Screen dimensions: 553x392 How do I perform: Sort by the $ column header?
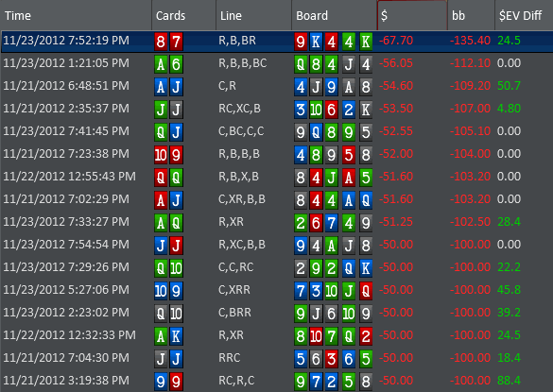(x=412, y=15)
